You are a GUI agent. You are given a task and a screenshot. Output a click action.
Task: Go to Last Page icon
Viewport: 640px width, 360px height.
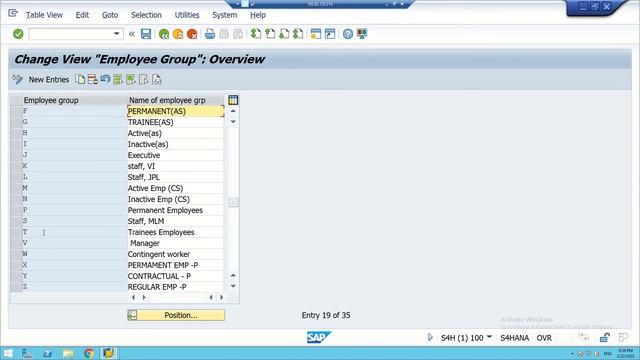(298, 34)
